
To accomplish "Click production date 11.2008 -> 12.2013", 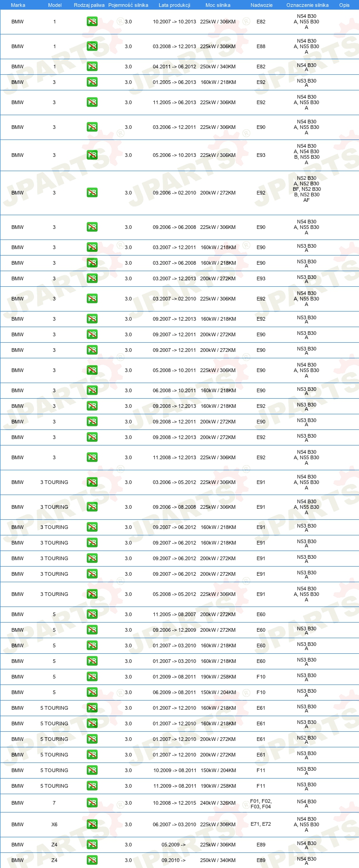I will click(174, 457).
